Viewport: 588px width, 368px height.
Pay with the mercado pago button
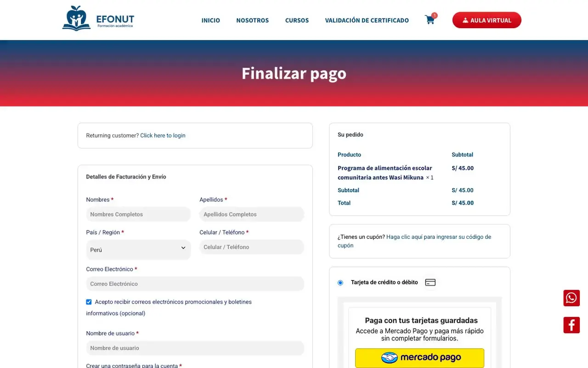click(x=419, y=358)
